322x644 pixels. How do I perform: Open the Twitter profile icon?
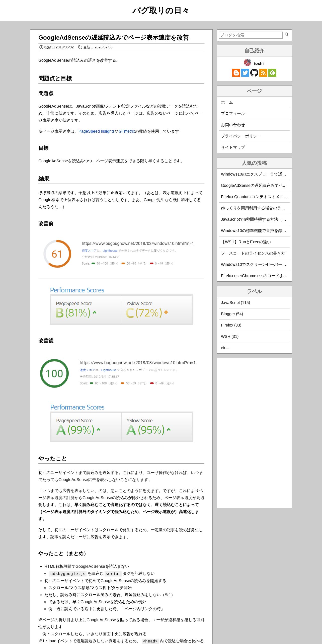point(245,73)
